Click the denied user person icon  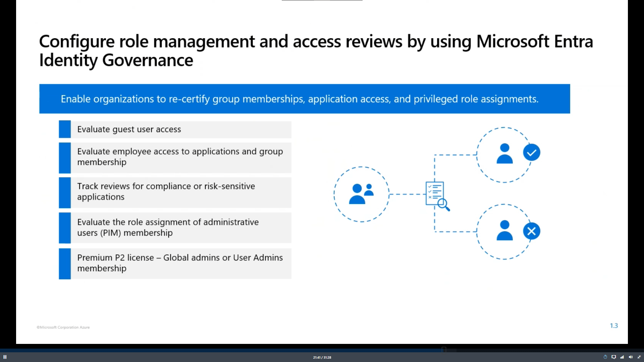pos(504,230)
